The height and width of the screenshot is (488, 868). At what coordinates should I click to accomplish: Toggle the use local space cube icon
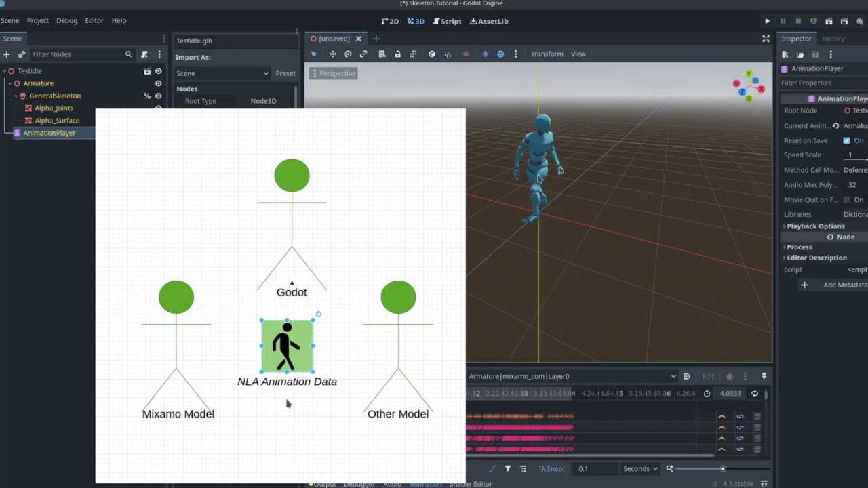432,54
